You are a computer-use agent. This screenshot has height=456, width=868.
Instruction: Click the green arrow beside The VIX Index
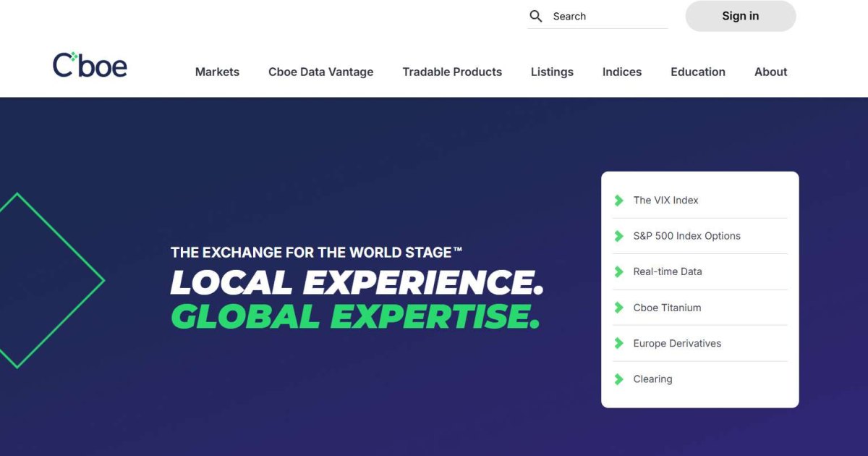pyautogui.click(x=619, y=200)
